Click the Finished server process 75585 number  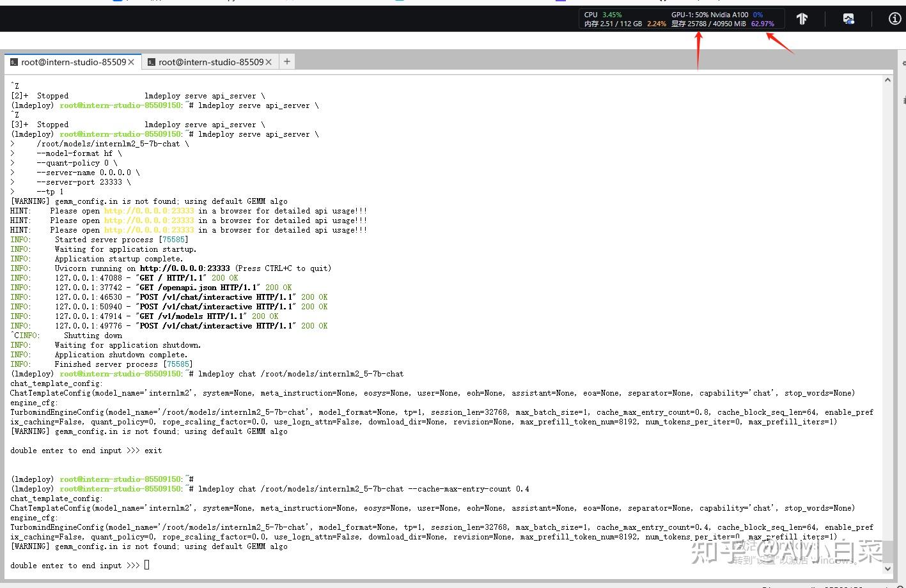[178, 364]
